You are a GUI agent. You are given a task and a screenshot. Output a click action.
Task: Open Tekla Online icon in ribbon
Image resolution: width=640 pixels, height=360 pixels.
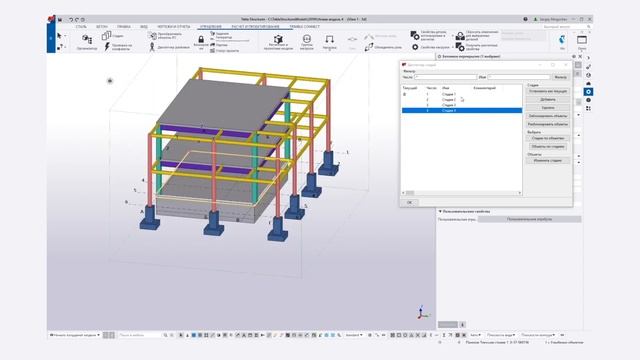point(562,41)
